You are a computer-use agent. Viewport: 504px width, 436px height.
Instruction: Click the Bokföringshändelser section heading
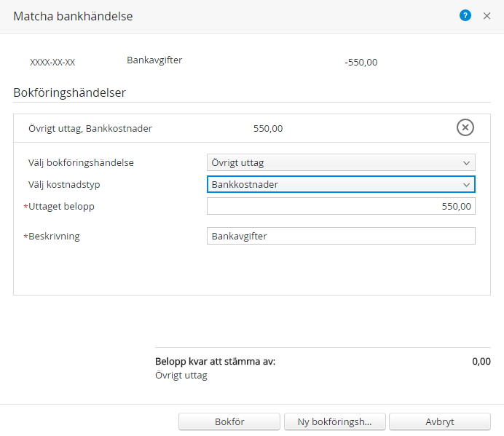pos(69,92)
